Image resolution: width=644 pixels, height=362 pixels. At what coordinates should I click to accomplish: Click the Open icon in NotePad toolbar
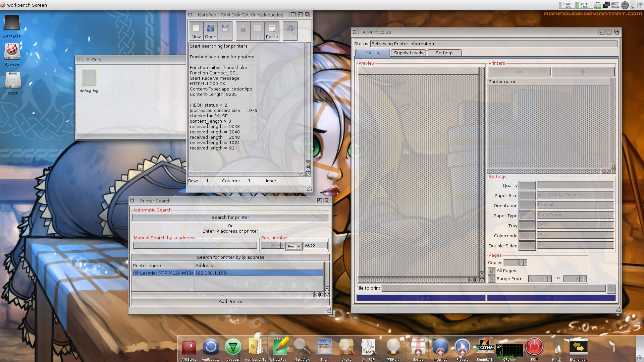coord(210,31)
